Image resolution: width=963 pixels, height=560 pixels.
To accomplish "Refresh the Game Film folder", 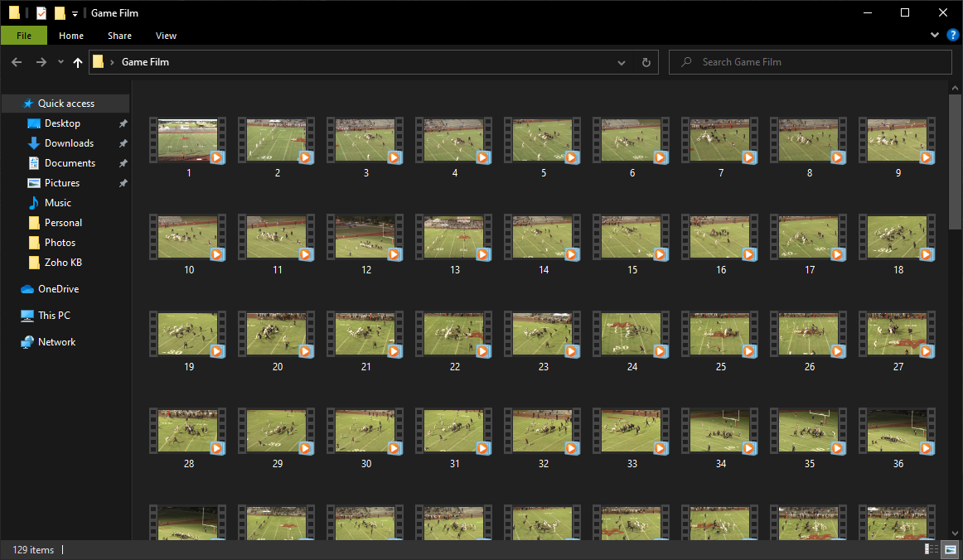I will point(646,63).
